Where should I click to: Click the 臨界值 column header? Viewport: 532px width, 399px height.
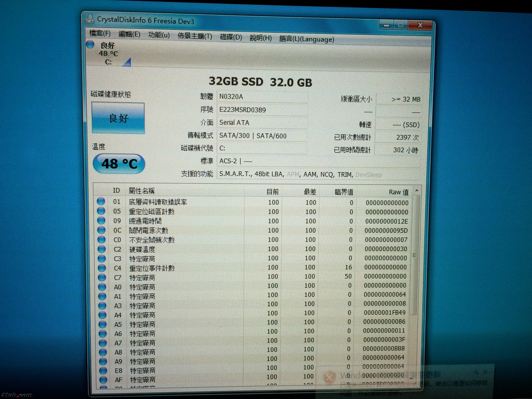click(x=344, y=192)
